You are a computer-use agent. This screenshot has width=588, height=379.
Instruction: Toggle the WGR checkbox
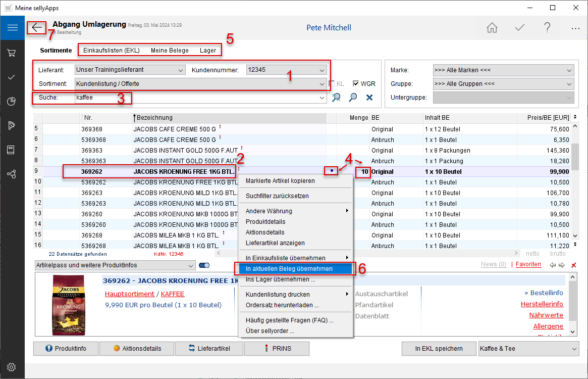pos(356,84)
